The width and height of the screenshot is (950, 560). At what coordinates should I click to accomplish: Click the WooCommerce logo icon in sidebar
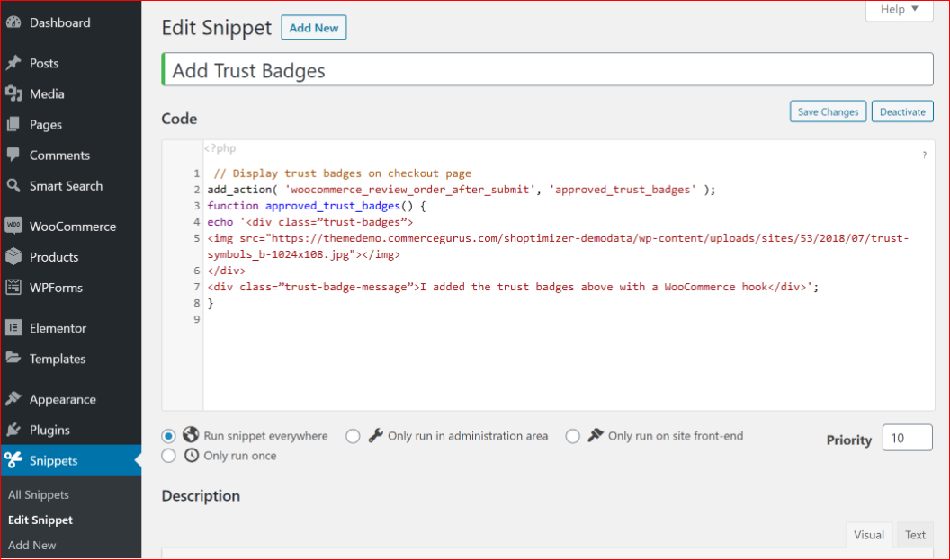(13, 226)
